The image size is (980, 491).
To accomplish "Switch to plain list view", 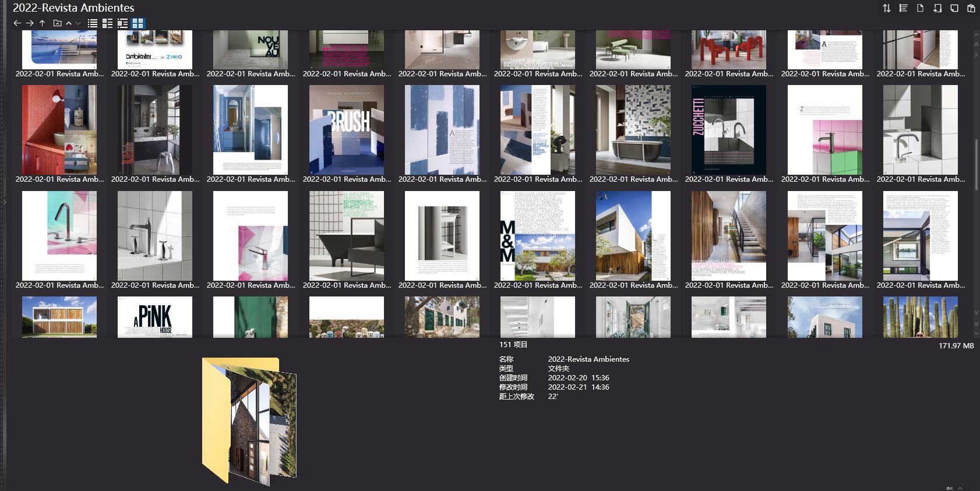I will [x=93, y=23].
